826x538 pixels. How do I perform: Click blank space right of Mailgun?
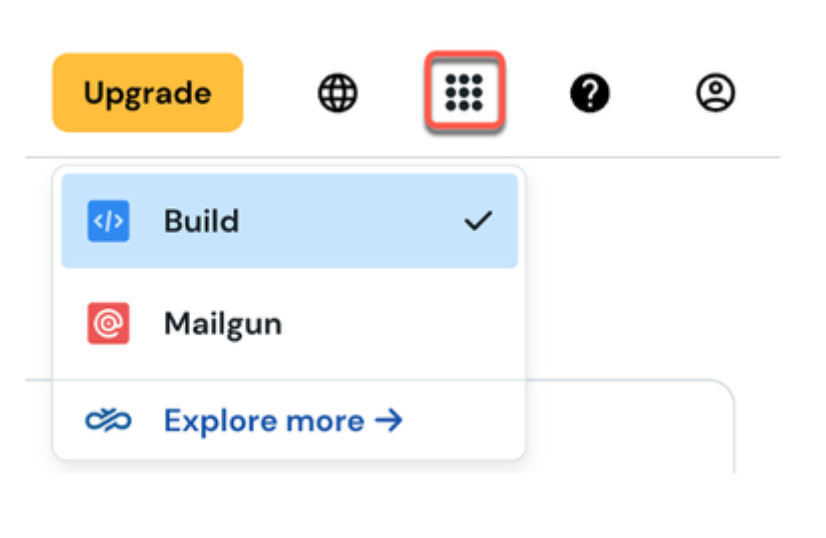[x=400, y=323]
